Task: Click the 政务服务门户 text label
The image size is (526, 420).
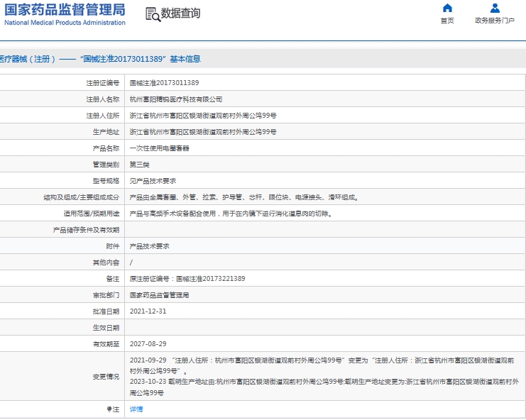Action: [495, 21]
